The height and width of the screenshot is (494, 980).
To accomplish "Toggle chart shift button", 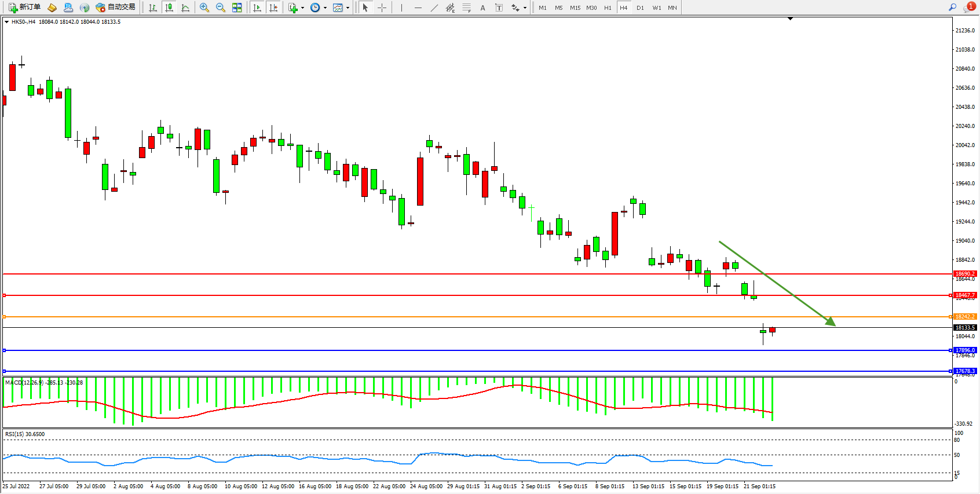I will point(273,8).
